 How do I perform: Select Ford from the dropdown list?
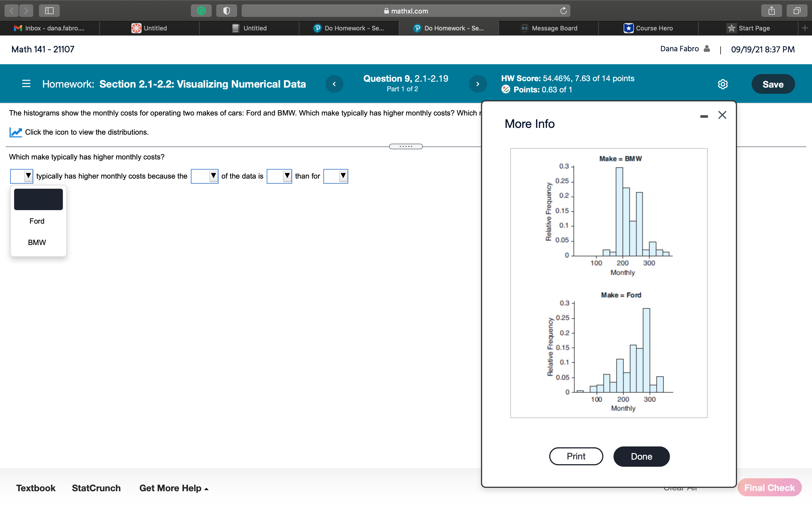(37, 221)
